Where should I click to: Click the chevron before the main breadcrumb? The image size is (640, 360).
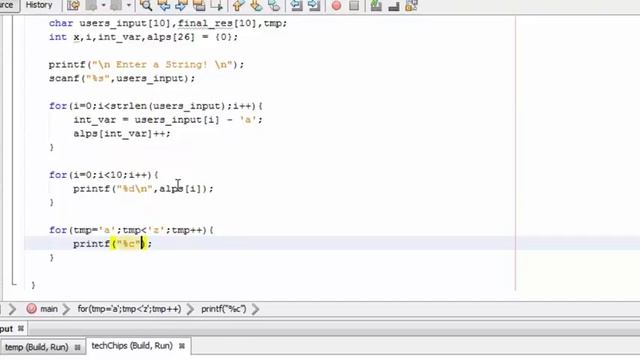pos(12,309)
